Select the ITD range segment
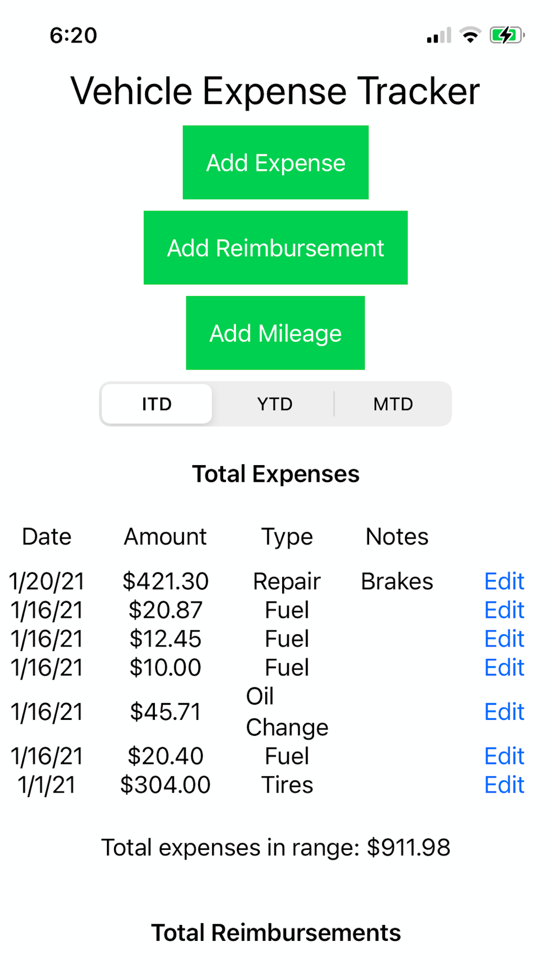The height and width of the screenshot is (980, 551). (x=157, y=404)
